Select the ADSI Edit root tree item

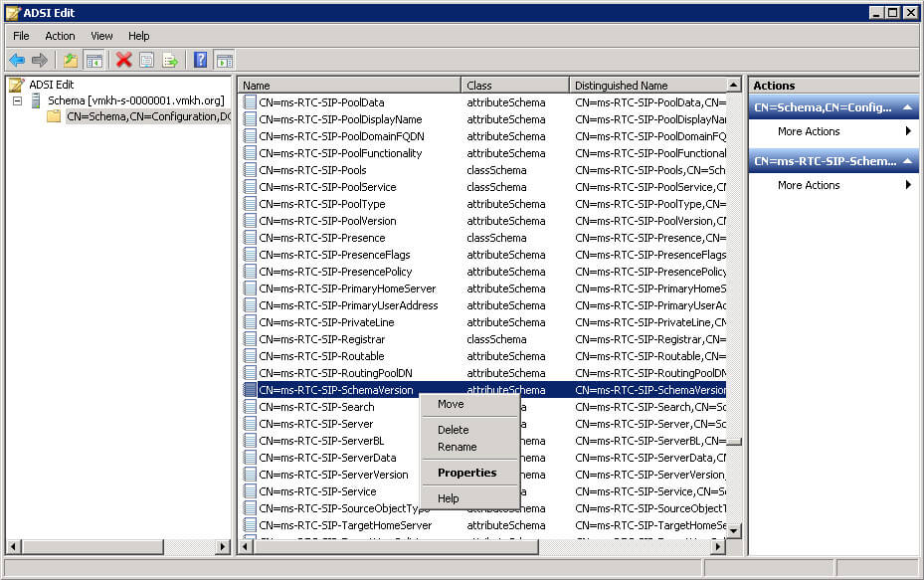coord(52,85)
